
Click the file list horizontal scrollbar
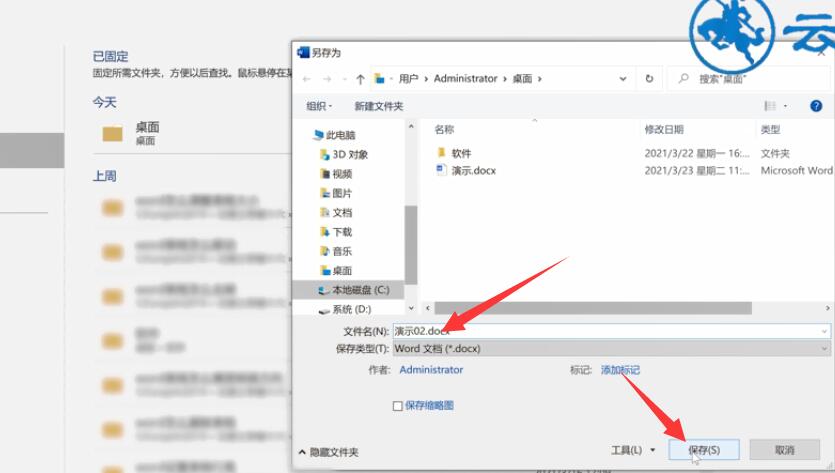pyautogui.click(x=593, y=308)
